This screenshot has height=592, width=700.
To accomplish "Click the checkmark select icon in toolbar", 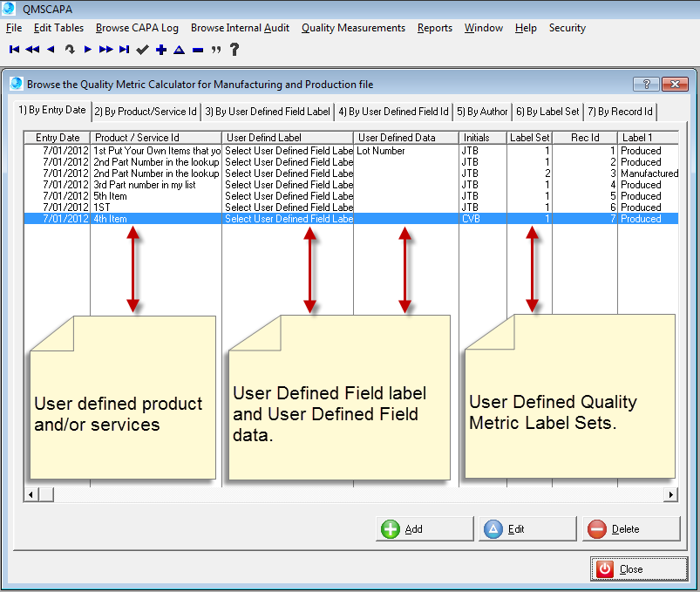I will (x=143, y=50).
